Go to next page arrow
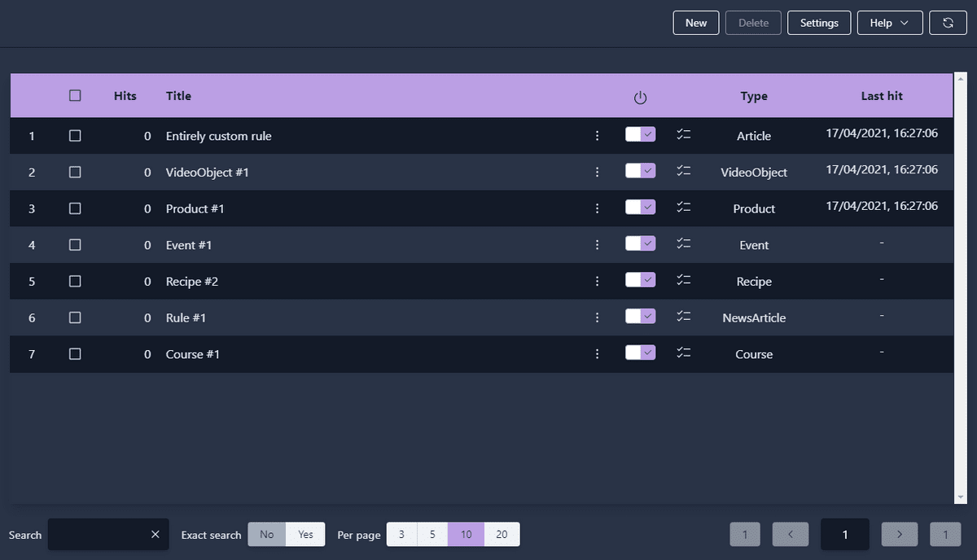The height and width of the screenshot is (560, 977). 900,534
